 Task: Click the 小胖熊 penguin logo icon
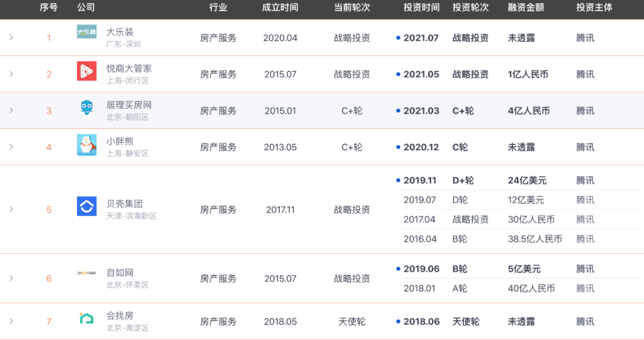pyautogui.click(x=86, y=145)
